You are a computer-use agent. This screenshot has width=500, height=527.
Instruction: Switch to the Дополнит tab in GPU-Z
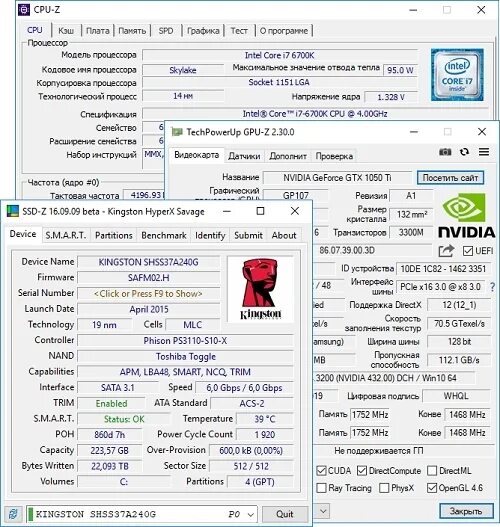point(288,156)
